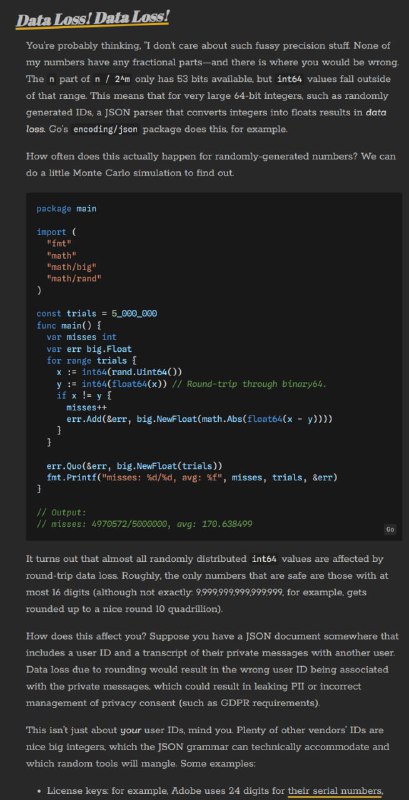Click the import string "math/rand"
The width and height of the screenshot is (409, 800).
click(x=74, y=278)
